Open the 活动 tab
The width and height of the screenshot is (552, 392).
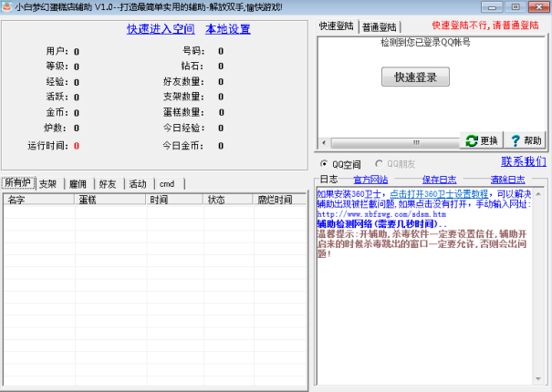point(137,184)
